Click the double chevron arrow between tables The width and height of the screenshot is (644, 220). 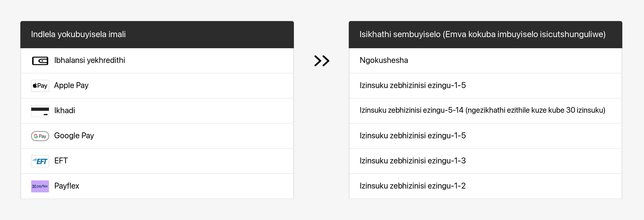coord(321,61)
